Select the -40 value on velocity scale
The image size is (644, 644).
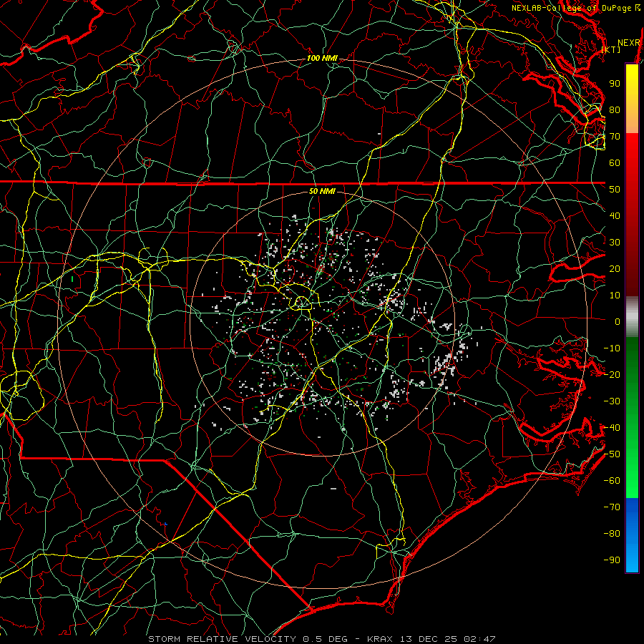click(x=612, y=428)
